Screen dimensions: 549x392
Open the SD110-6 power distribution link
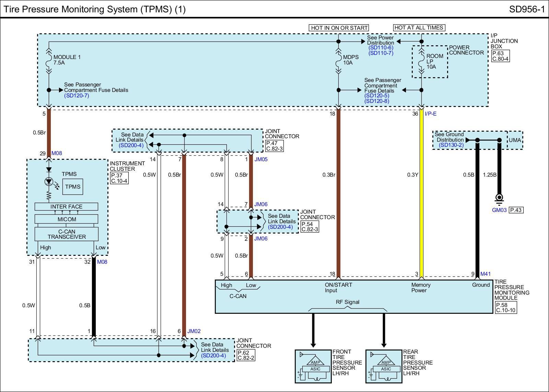(381, 48)
